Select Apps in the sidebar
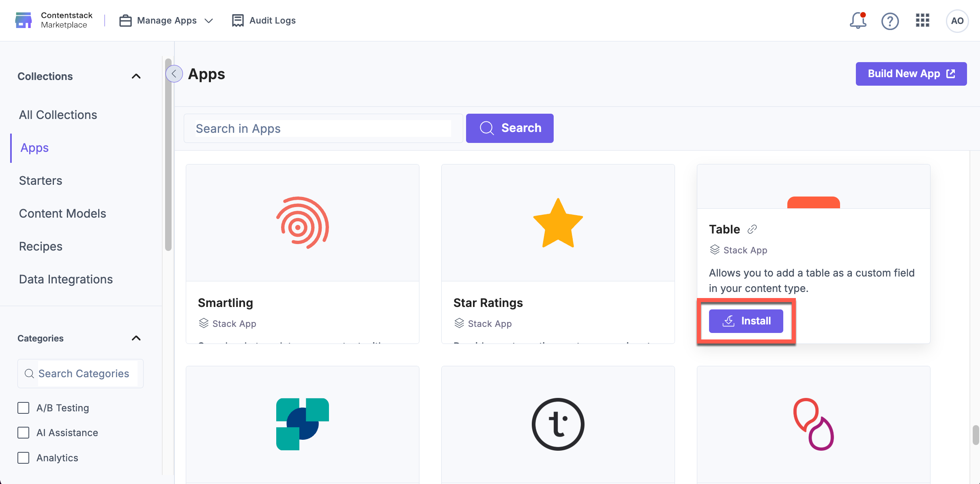980x484 pixels. tap(34, 148)
